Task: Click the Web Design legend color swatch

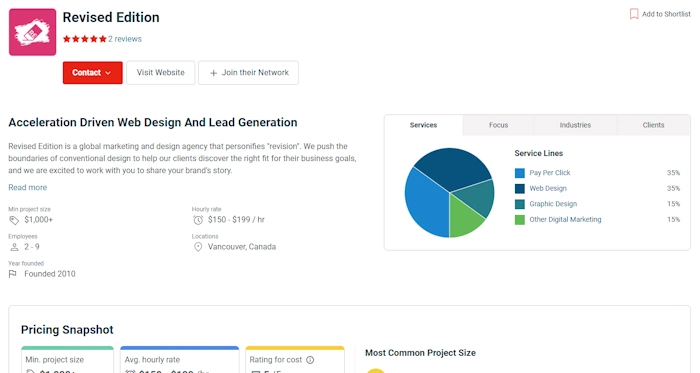Action: click(520, 189)
